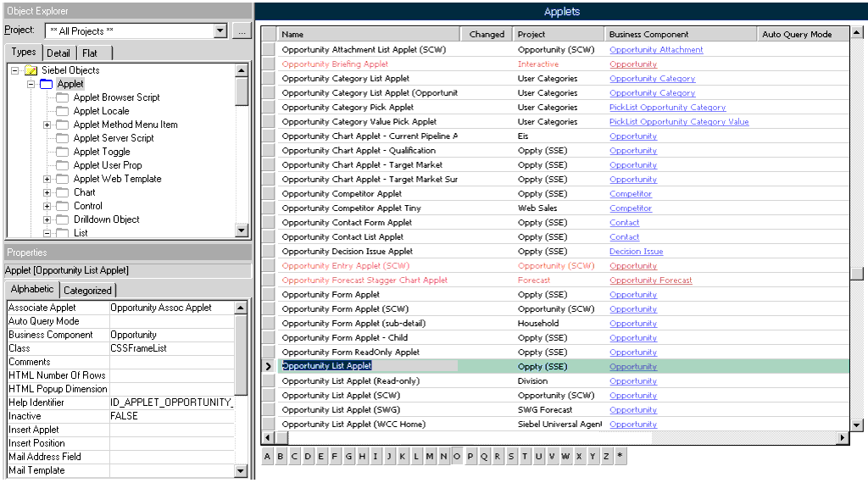Select the Applet Toggle folder icon
This screenshot has width=868, height=483.
click(x=63, y=152)
